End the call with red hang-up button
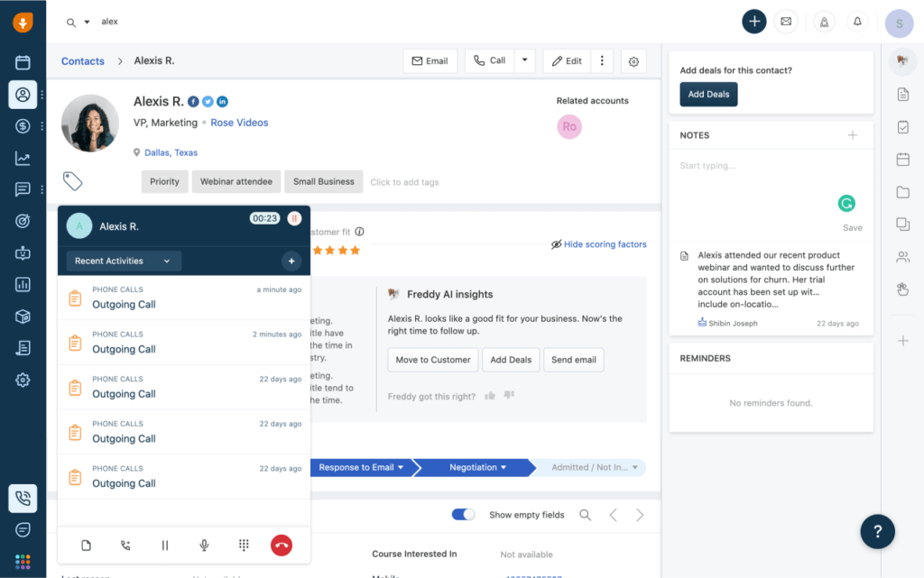Viewport: 924px width, 578px height. point(282,545)
